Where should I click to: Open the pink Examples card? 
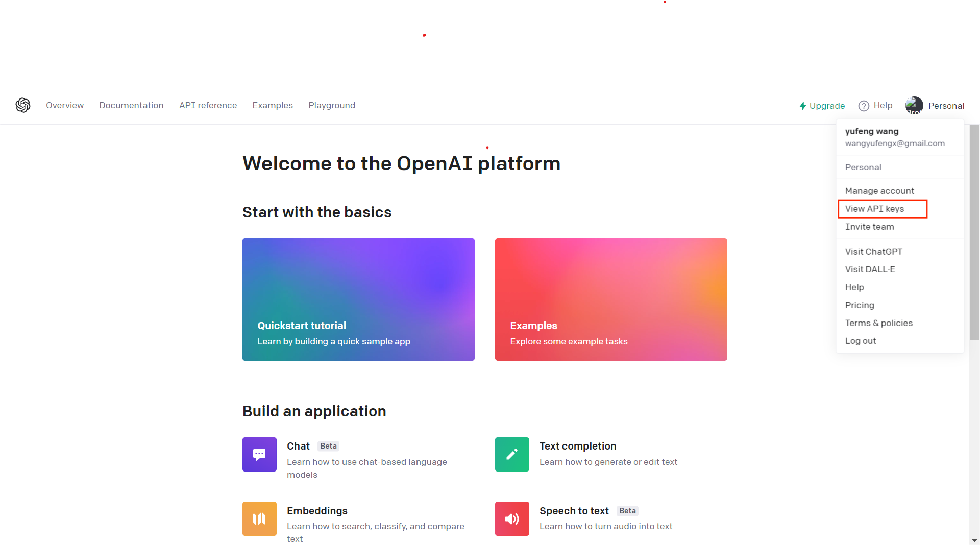point(611,300)
